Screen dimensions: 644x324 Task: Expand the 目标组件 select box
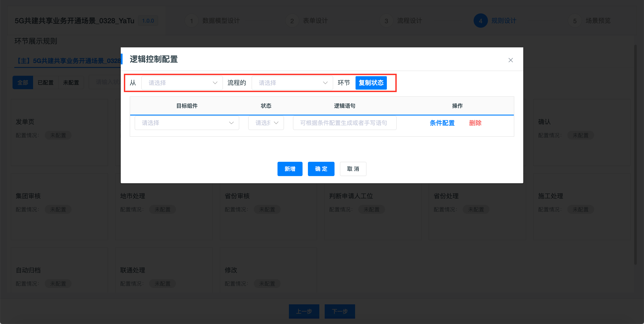coord(187,123)
